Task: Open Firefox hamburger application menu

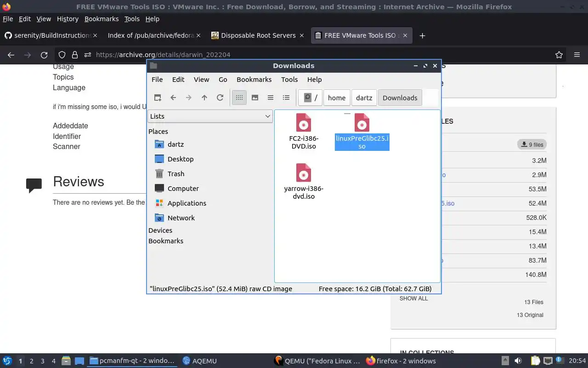Action: coord(577,55)
